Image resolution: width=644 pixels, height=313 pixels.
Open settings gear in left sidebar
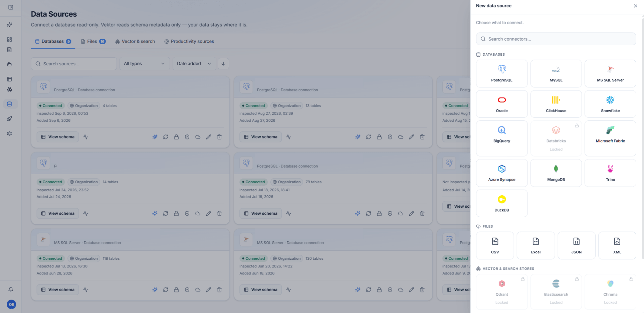tap(9, 133)
